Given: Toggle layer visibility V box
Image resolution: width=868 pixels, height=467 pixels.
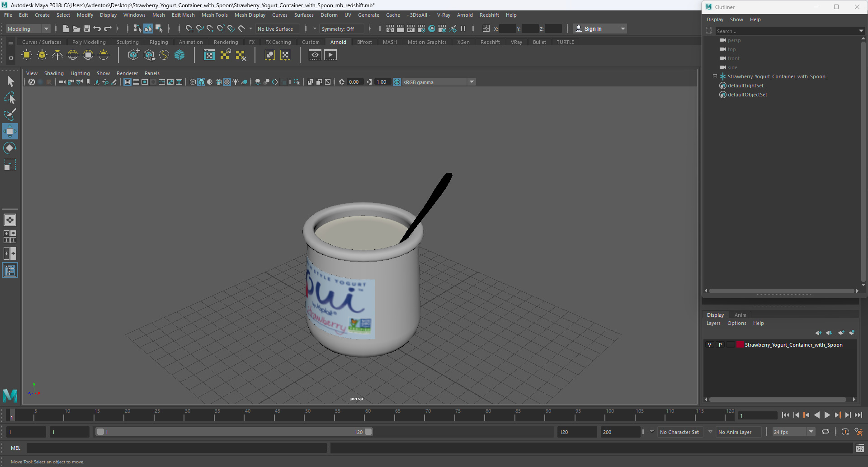Looking at the screenshot, I should click(709, 345).
